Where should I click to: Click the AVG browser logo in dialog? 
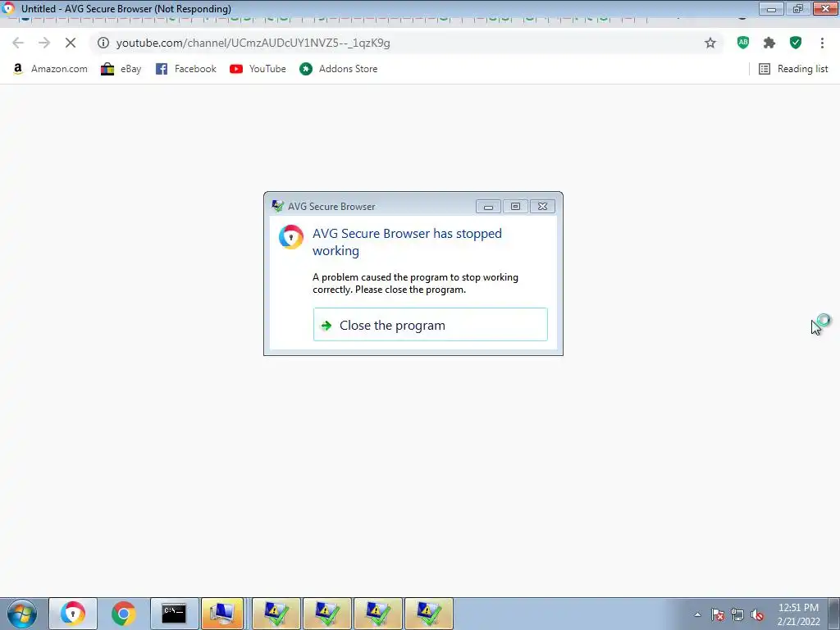(291, 237)
